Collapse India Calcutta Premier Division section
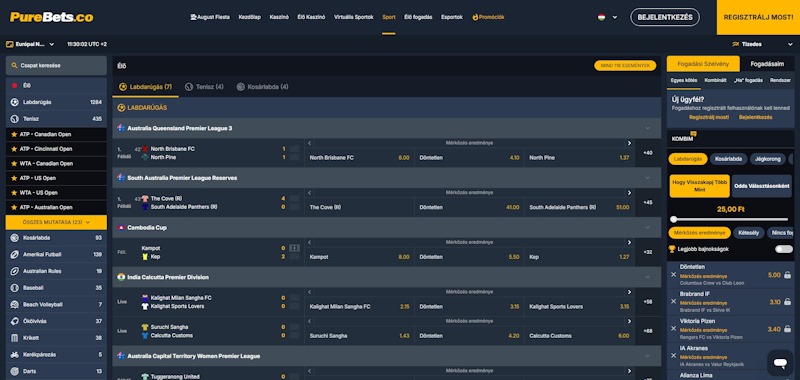The width and height of the screenshot is (800, 380). [647, 277]
